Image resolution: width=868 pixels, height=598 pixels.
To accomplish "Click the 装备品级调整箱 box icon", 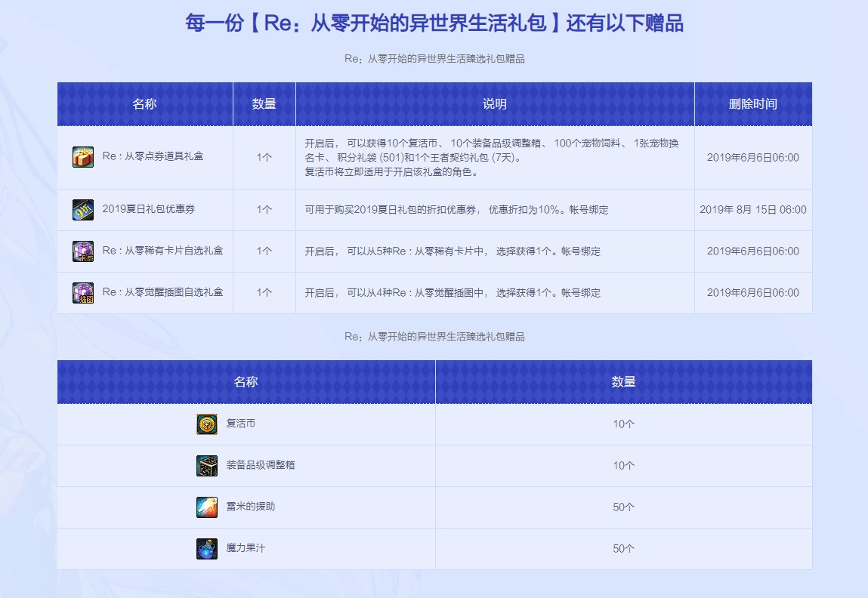I will pyautogui.click(x=207, y=466).
